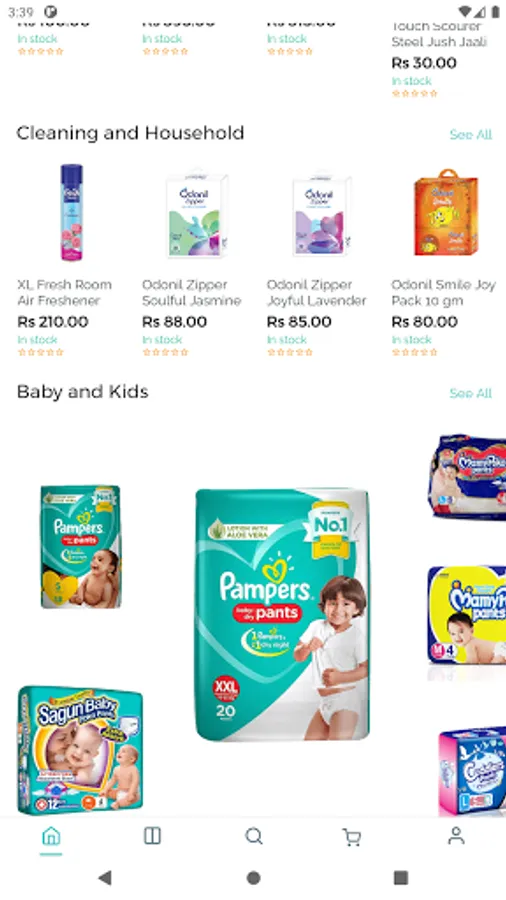Tap the large Pampers XXL pants image
The height and width of the screenshot is (900, 506).
pyautogui.click(x=282, y=615)
